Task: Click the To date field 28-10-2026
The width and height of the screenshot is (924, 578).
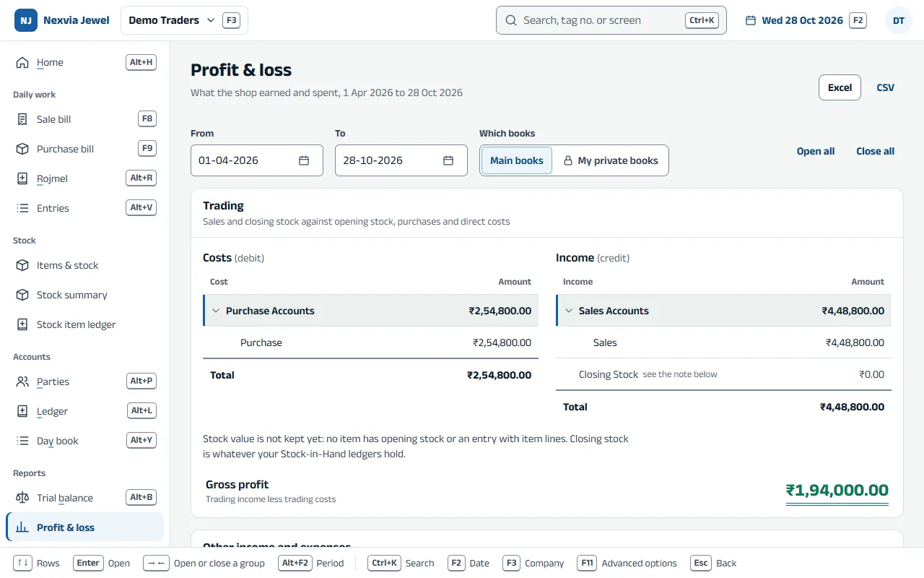Action: tap(401, 160)
